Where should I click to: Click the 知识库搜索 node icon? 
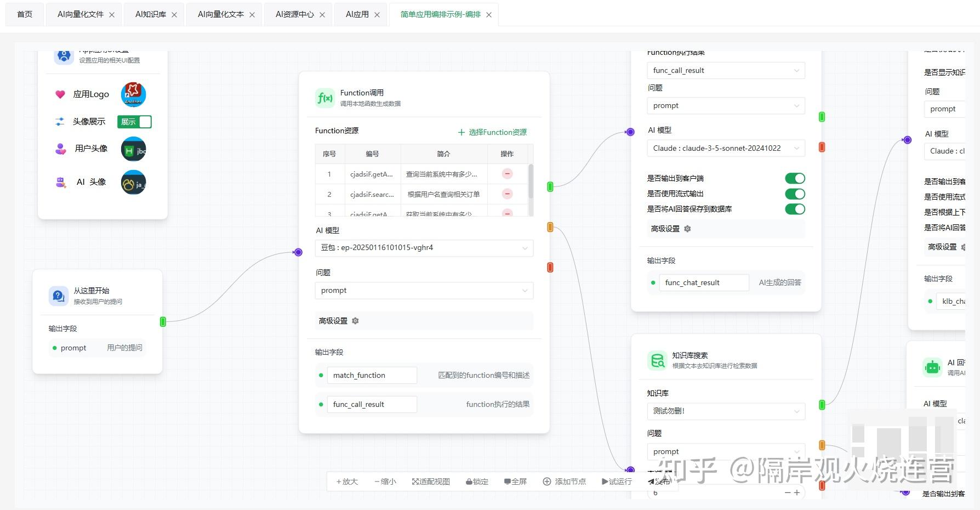657,360
